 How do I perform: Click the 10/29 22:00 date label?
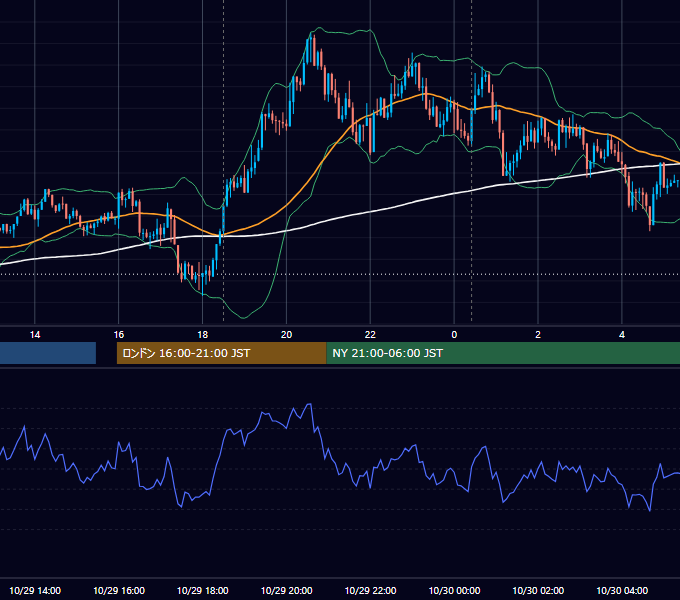pos(370,590)
